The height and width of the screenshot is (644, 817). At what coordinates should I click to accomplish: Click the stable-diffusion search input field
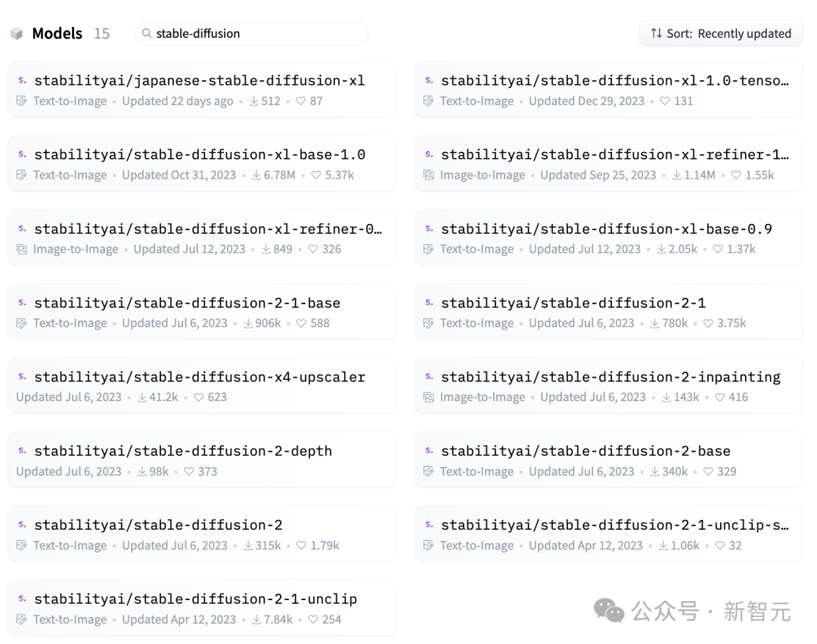250,33
